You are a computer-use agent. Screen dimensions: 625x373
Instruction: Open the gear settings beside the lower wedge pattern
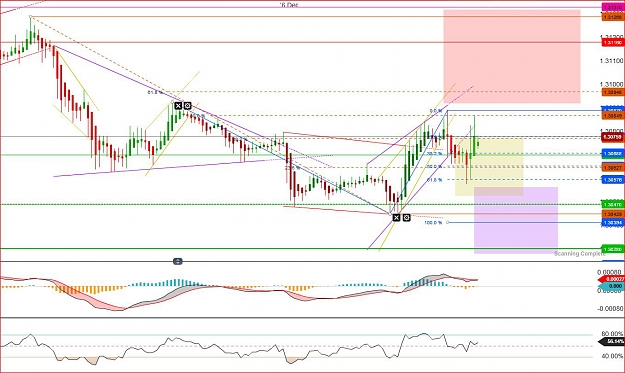coord(406,218)
